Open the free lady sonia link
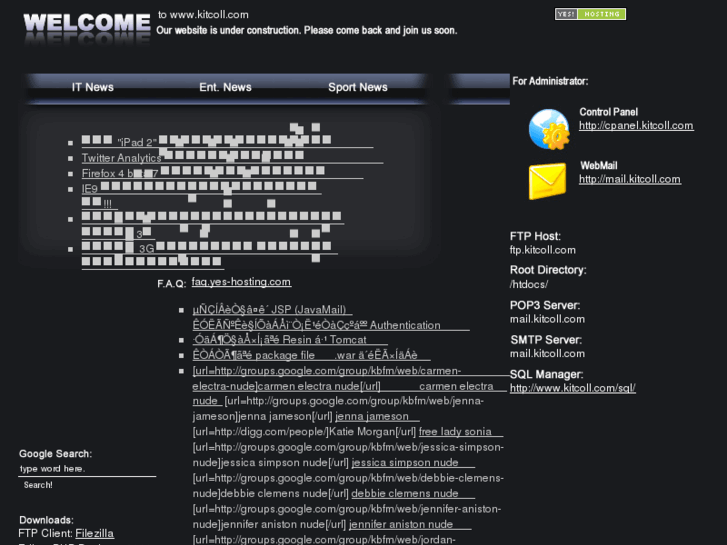The height and width of the screenshot is (545, 727). (461, 431)
